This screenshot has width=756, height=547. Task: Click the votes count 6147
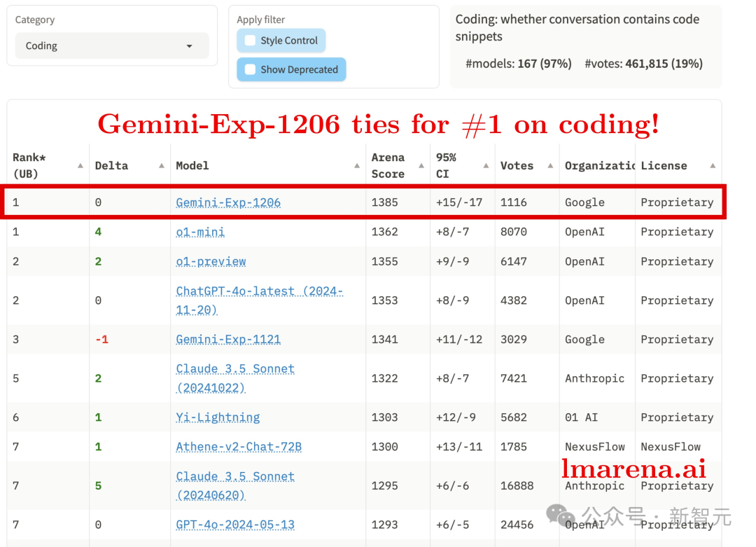[x=514, y=261]
